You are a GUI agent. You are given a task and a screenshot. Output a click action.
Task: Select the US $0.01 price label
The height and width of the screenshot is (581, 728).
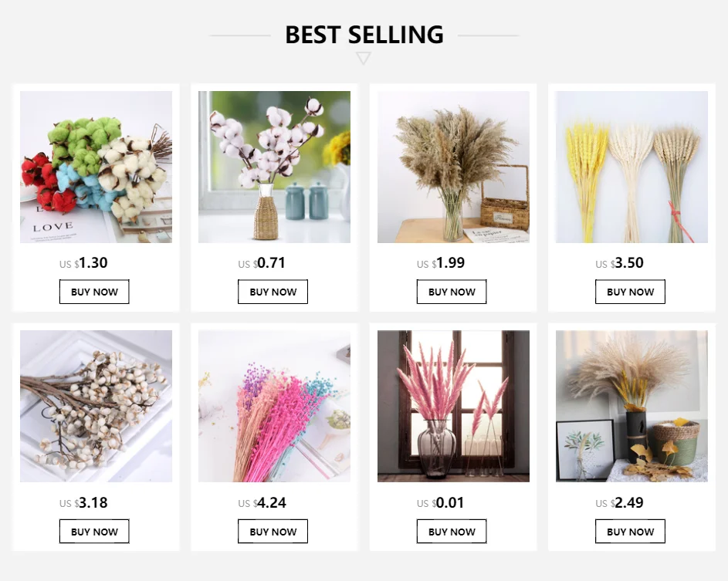pyautogui.click(x=440, y=502)
